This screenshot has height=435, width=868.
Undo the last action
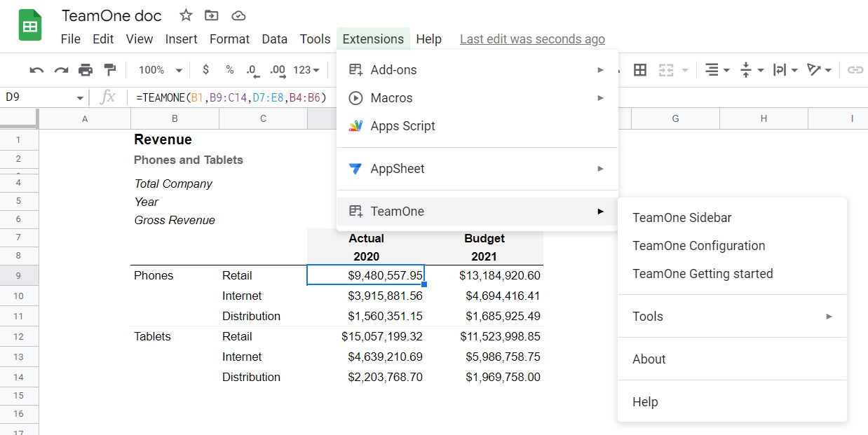(x=36, y=70)
